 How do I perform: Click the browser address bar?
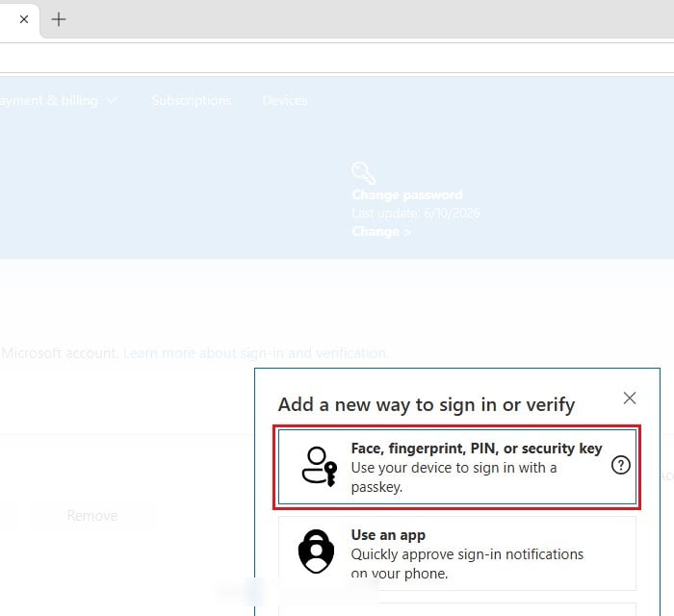pyautogui.click(x=337, y=58)
